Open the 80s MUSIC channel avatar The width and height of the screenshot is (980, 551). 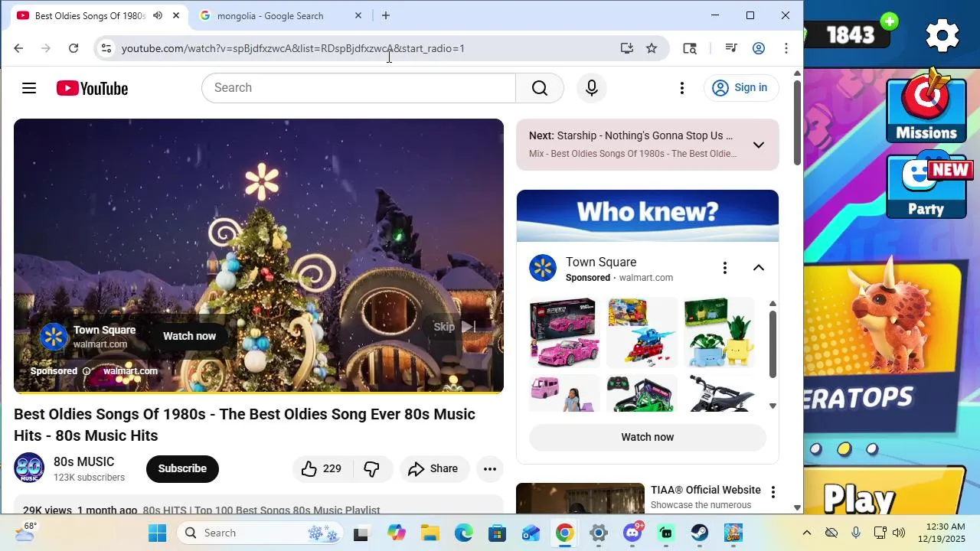(x=29, y=468)
